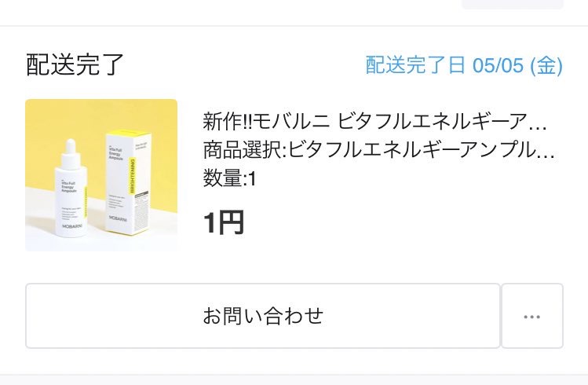588x385 pixels.
Task: Tap the 数量:1 quantity text
Action: (x=229, y=178)
